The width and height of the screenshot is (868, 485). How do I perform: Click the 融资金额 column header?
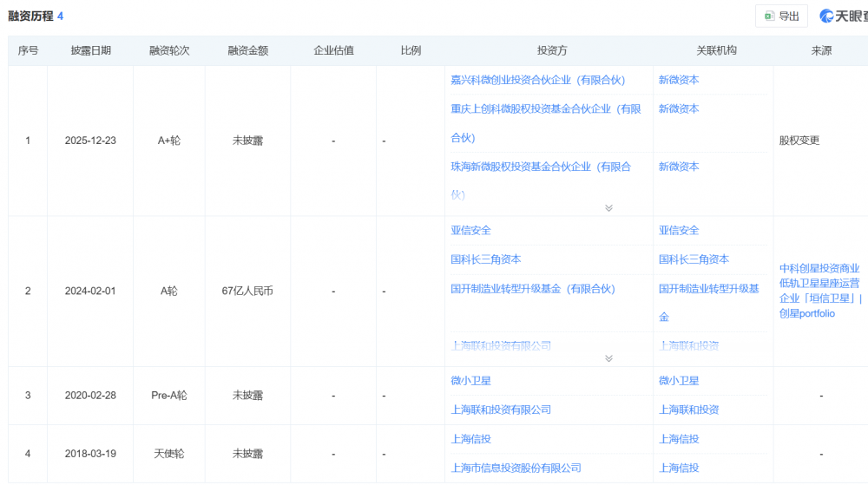pyautogui.click(x=247, y=51)
